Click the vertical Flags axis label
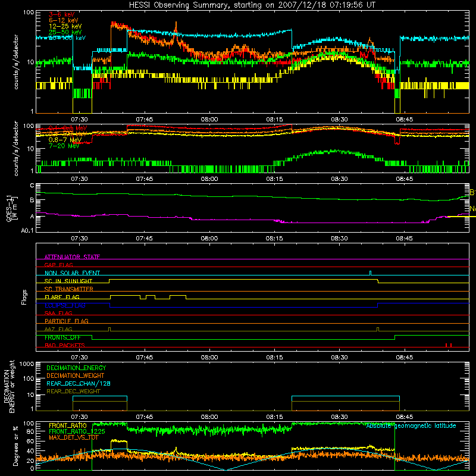 coord(24,297)
